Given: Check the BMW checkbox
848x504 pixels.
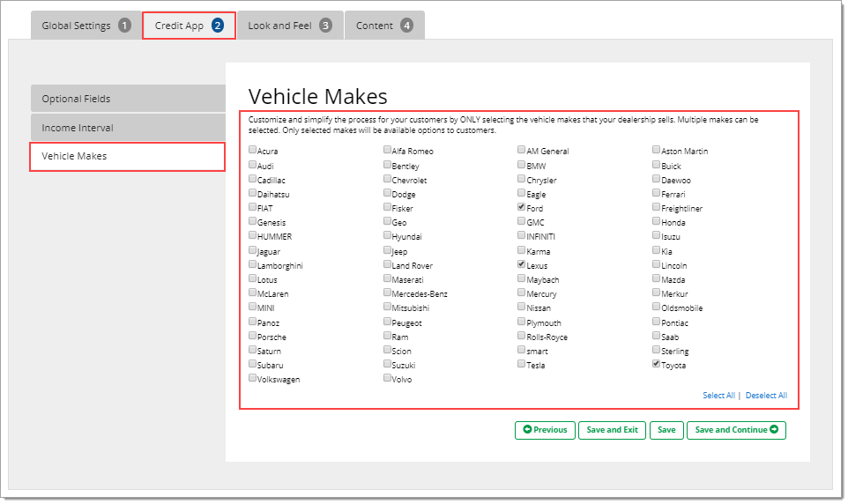Looking at the screenshot, I should tap(521, 165).
